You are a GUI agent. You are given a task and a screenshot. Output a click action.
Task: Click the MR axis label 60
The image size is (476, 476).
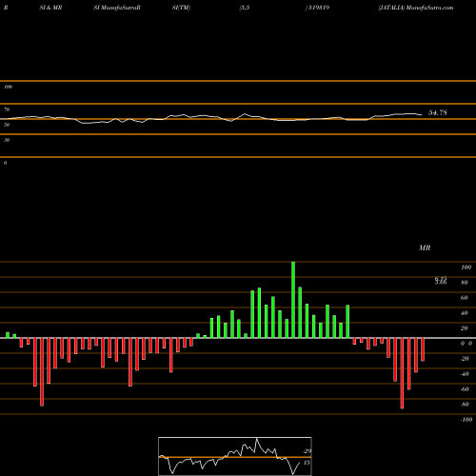click(x=465, y=298)
